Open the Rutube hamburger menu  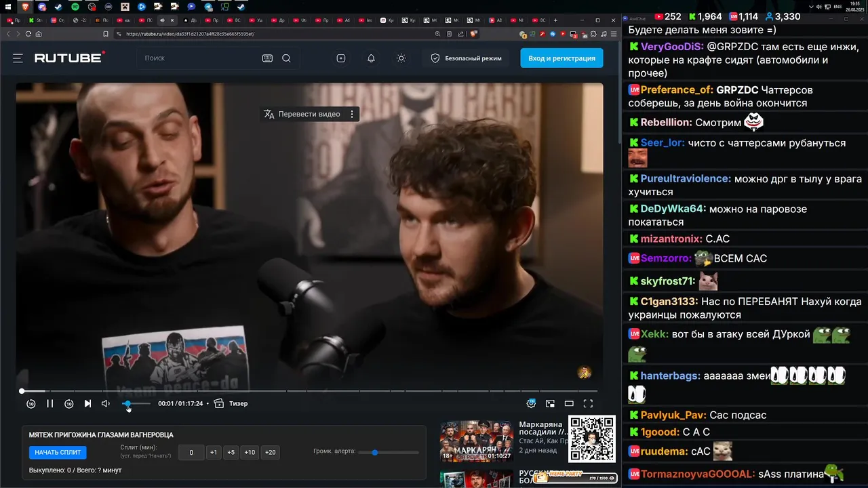pyautogui.click(x=18, y=58)
